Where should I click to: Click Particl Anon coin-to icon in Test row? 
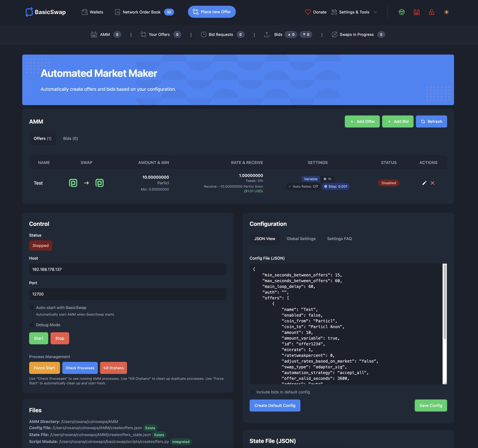(x=100, y=183)
